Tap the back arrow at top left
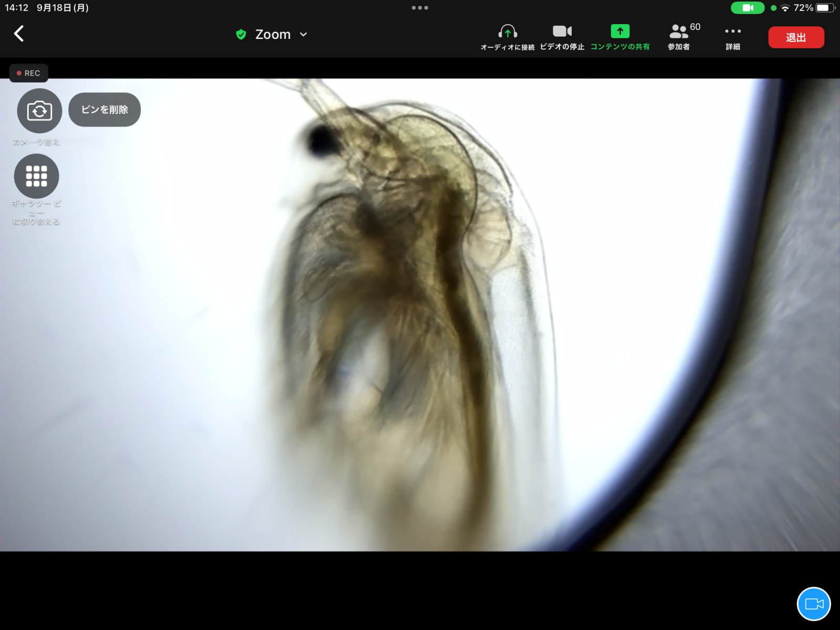The height and width of the screenshot is (630, 840). tap(19, 34)
